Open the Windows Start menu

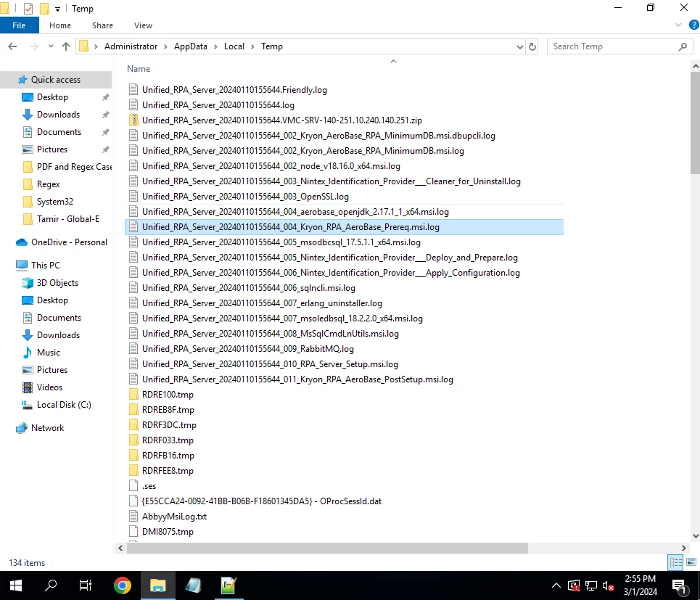coord(16,585)
